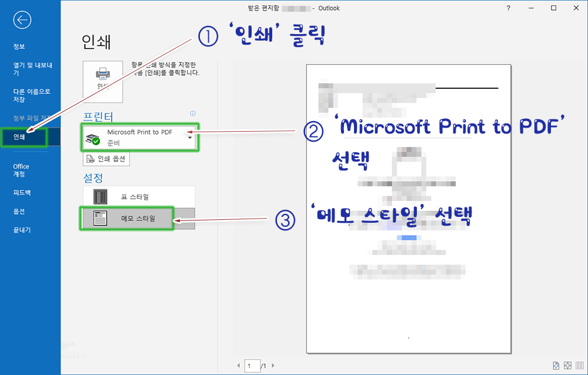588x375 pixels.
Task: Click the page number input field
Action: click(252, 366)
